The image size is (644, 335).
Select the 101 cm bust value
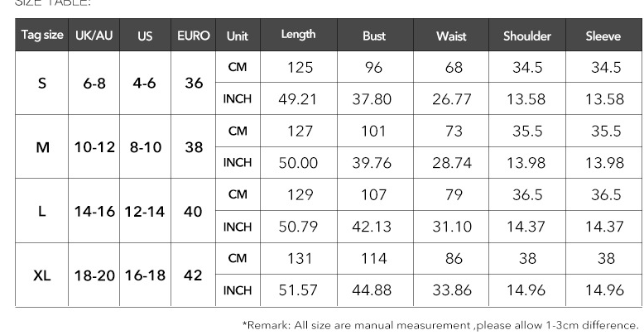(x=374, y=132)
